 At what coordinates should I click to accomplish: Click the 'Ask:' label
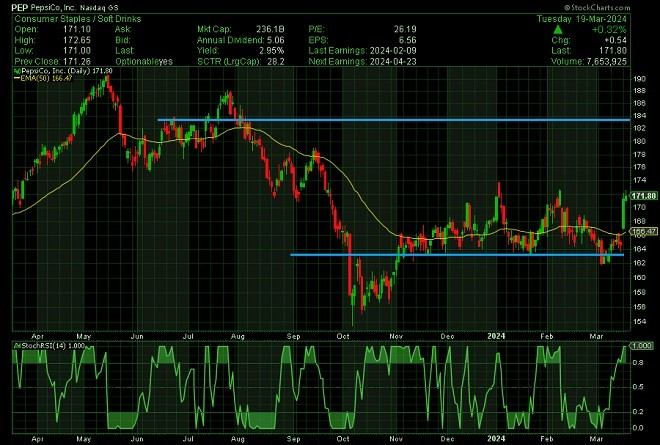click(x=123, y=29)
